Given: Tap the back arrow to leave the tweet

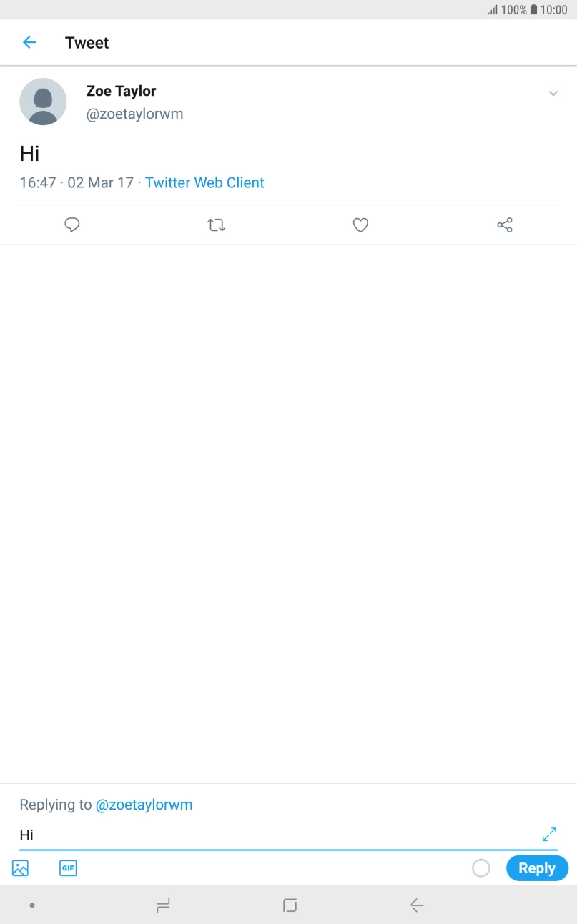Looking at the screenshot, I should pyautogui.click(x=28, y=42).
